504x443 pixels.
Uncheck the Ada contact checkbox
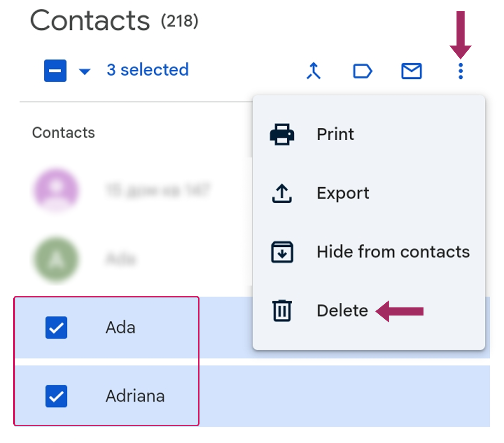[x=56, y=328]
